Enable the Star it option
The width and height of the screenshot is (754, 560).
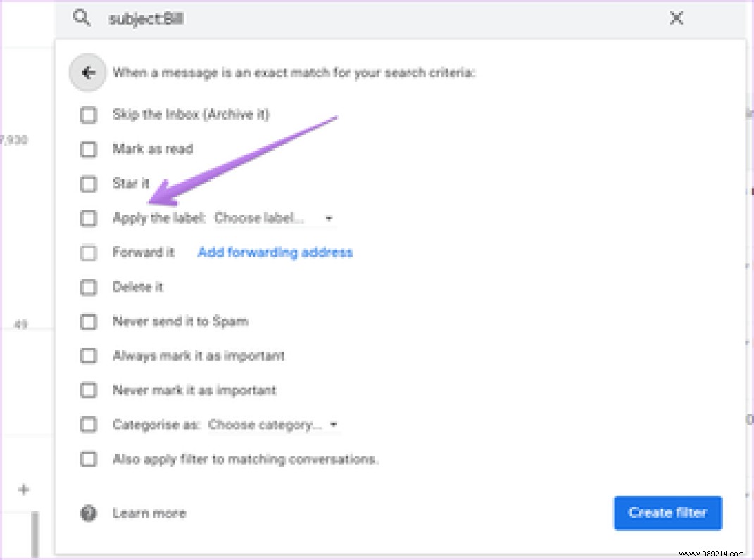tap(88, 184)
